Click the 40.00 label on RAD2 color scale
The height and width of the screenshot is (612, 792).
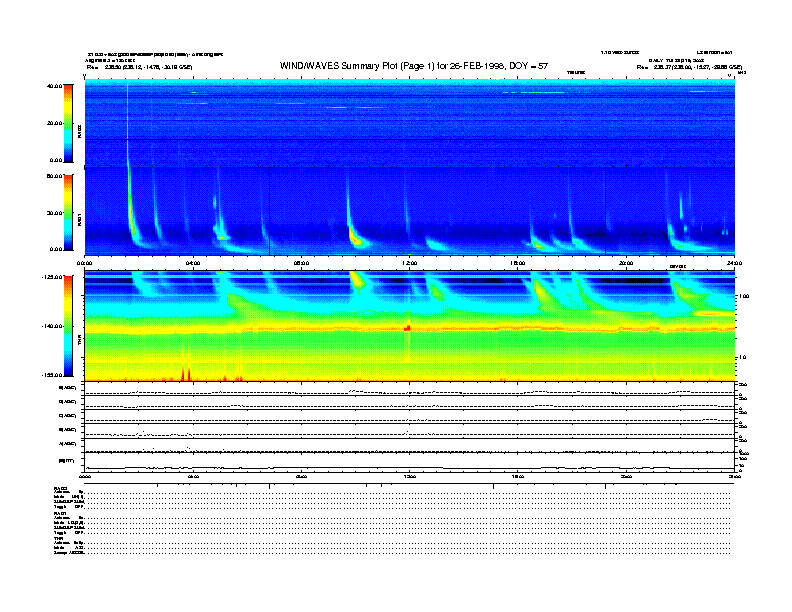pyautogui.click(x=55, y=86)
